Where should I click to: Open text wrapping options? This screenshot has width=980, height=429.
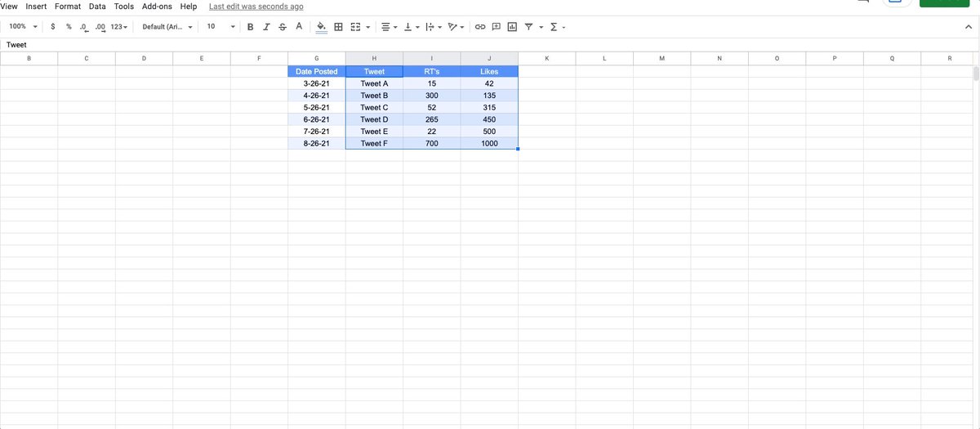tap(434, 27)
